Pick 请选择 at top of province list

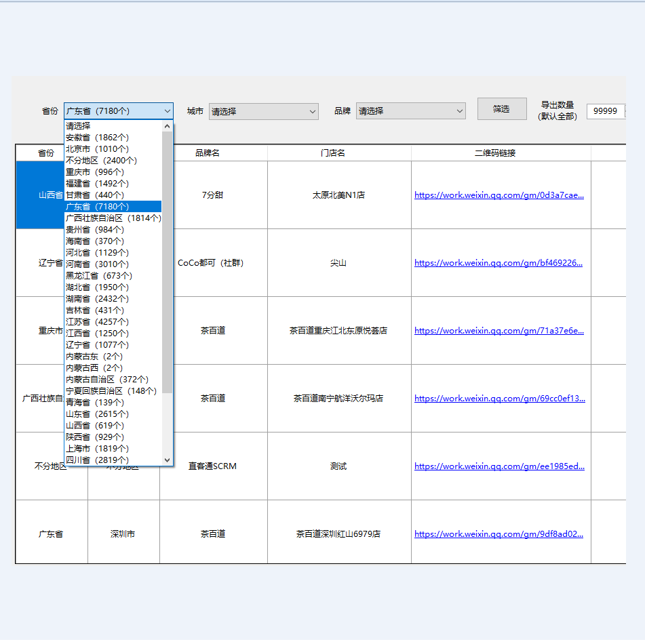[79, 126]
